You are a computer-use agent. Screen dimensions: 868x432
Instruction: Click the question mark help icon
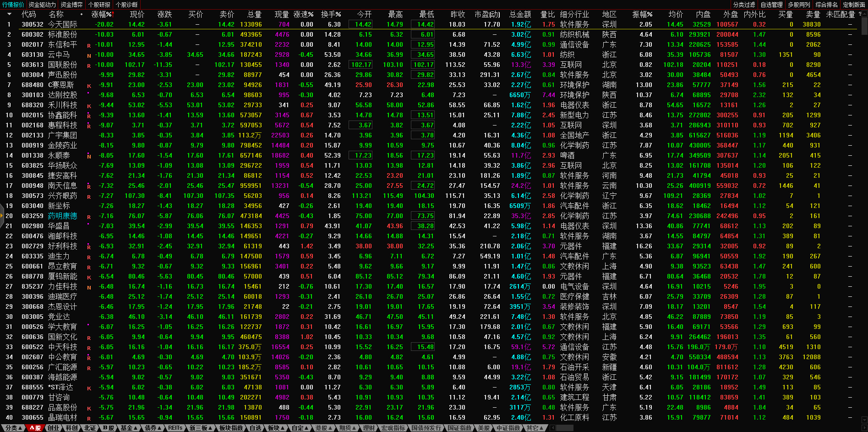(x=860, y=14)
